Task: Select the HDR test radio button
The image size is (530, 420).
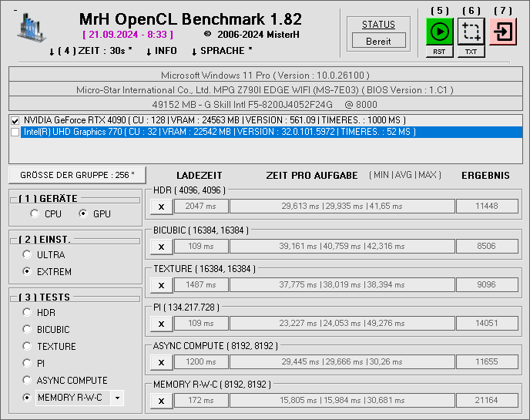Action: (x=27, y=312)
